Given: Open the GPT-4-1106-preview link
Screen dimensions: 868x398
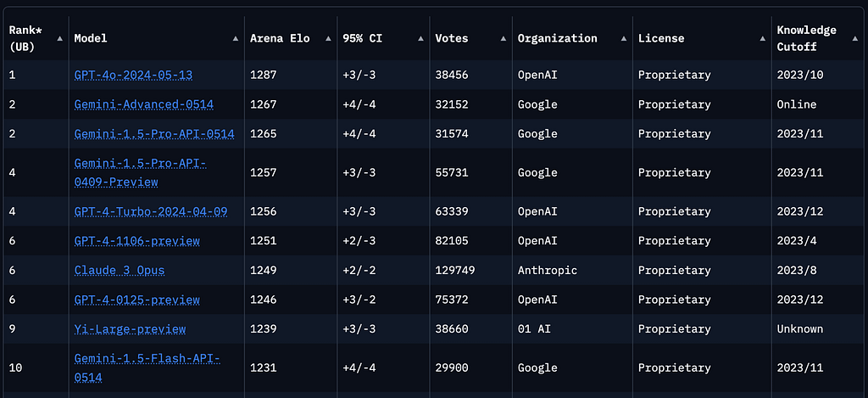Looking at the screenshot, I should click(x=137, y=241).
